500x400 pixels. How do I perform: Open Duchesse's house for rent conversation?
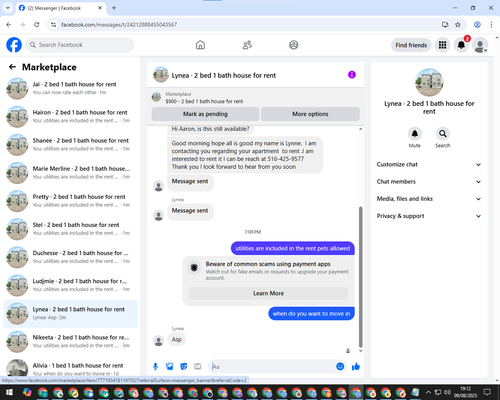click(x=70, y=257)
